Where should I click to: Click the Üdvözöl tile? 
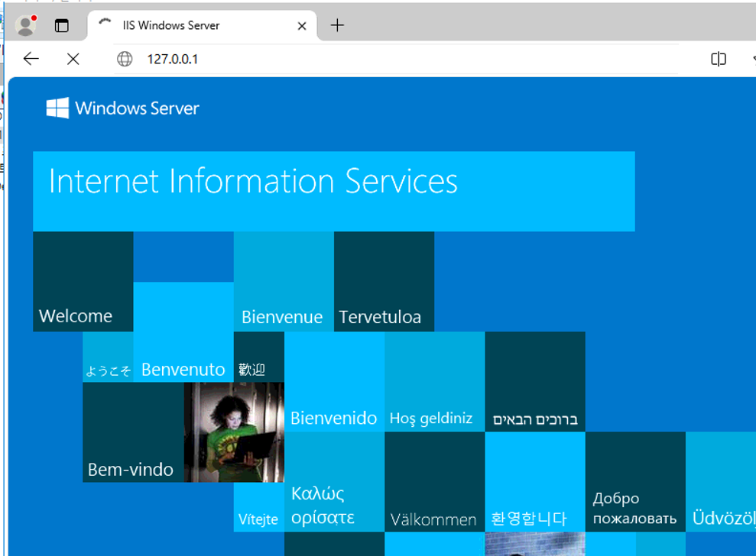[x=720, y=482]
